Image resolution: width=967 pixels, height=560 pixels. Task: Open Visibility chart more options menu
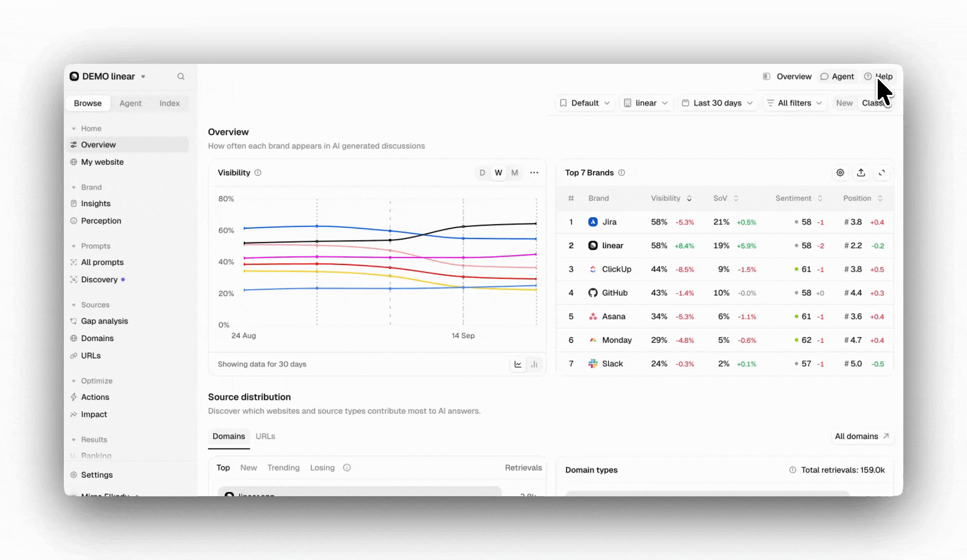pos(534,173)
